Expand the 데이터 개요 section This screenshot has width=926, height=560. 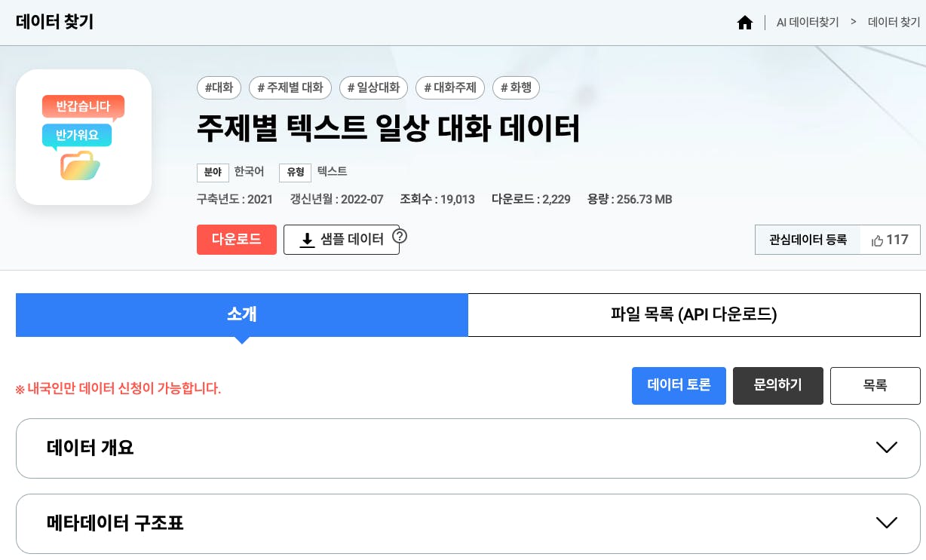tap(468, 448)
